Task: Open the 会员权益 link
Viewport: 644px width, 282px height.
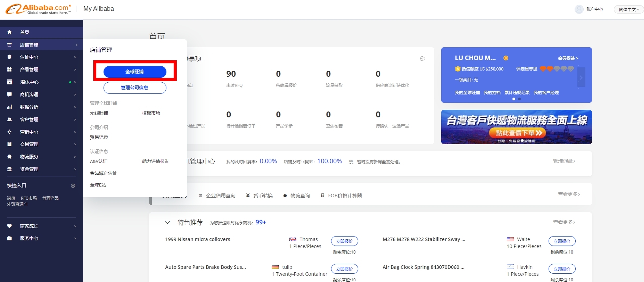Action: [568, 58]
